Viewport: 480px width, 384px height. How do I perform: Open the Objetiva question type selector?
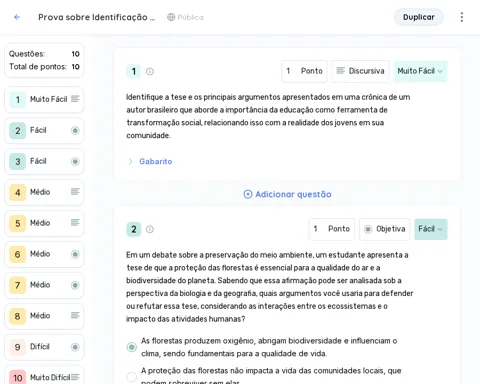coord(384,229)
